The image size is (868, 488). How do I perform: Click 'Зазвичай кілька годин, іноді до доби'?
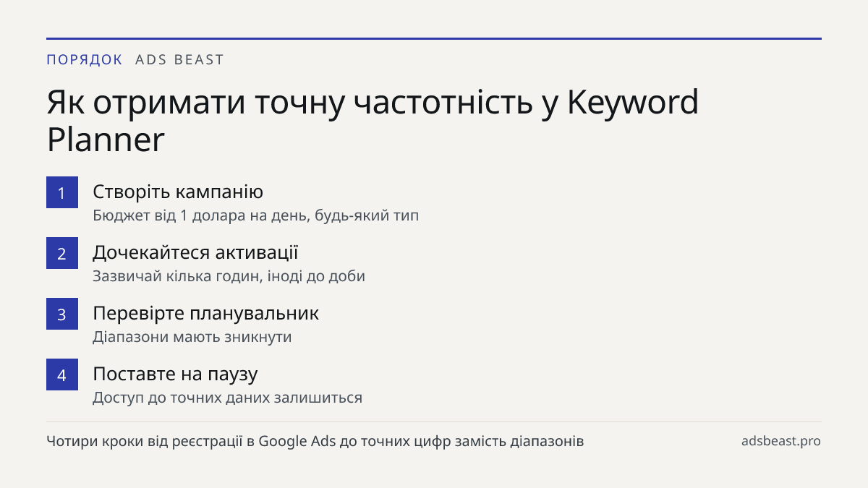[229, 276]
